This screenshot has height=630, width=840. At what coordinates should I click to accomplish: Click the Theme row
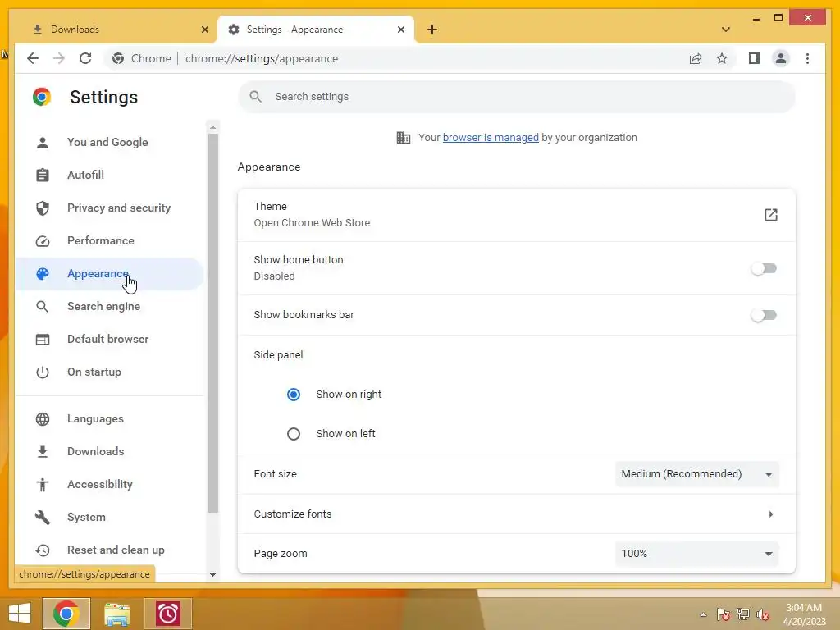[x=517, y=215]
